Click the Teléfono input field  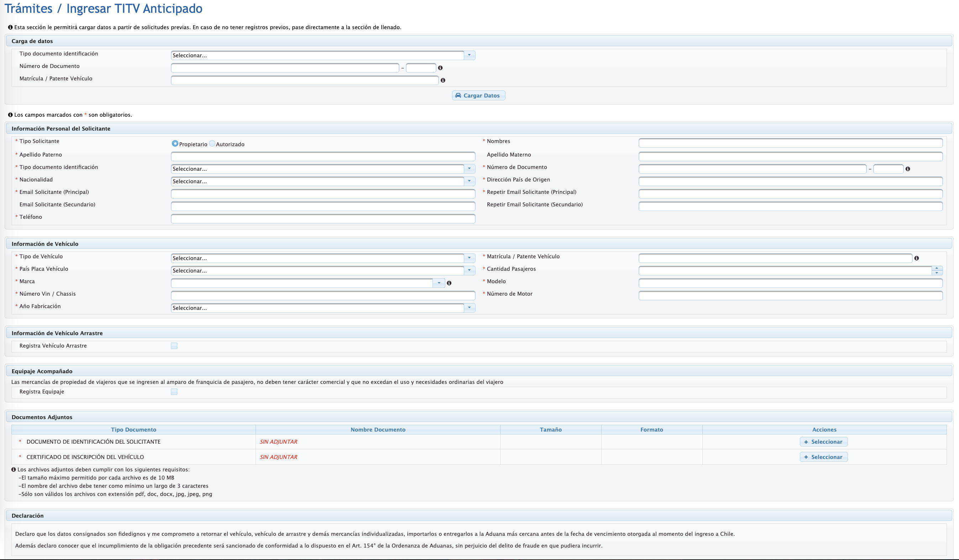pos(323,219)
